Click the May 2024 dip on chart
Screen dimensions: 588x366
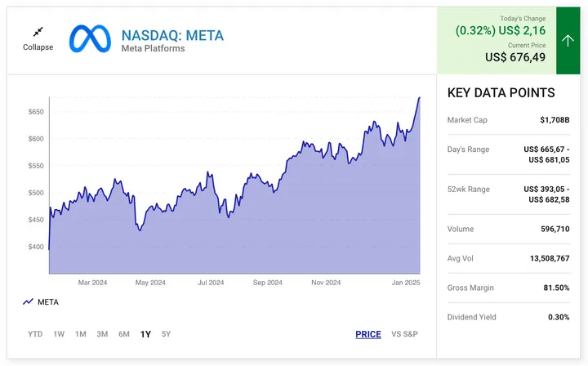[140, 230]
